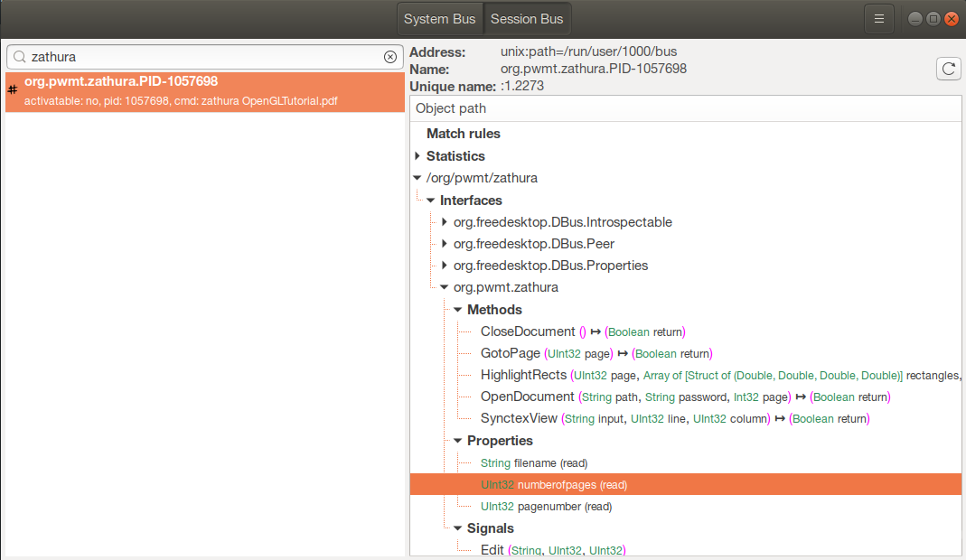The width and height of the screenshot is (966, 560).
Task: Select the SynctexView method
Action: tap(685, 419)
